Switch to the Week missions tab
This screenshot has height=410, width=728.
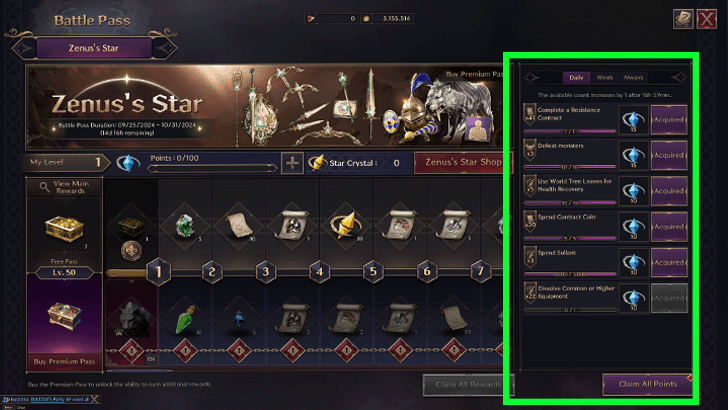604,78
